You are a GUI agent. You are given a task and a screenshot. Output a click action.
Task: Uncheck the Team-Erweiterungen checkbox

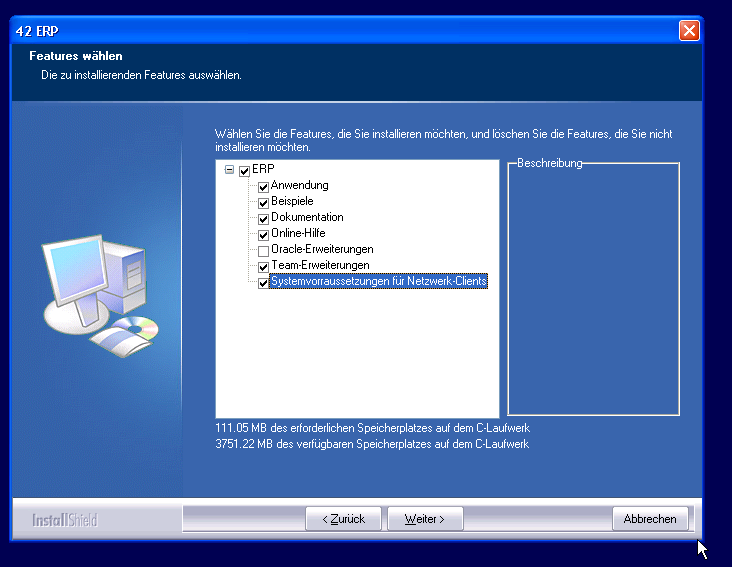point(263,267)
